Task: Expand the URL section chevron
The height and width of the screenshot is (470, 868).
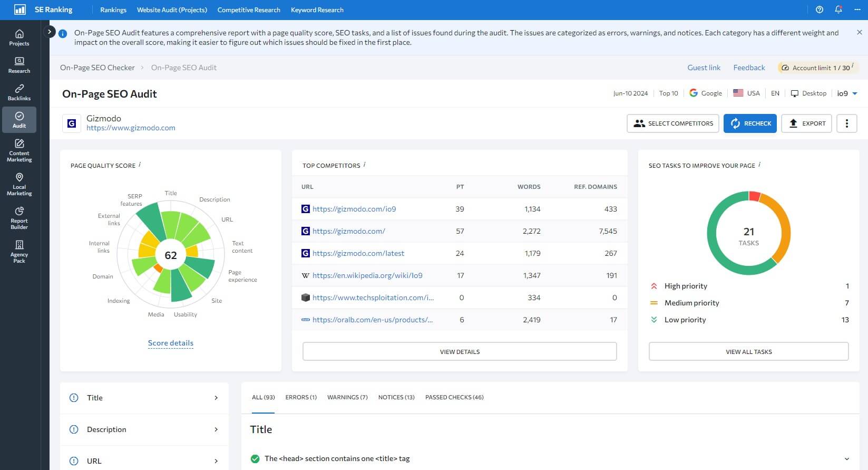Action: pos(216,461)
